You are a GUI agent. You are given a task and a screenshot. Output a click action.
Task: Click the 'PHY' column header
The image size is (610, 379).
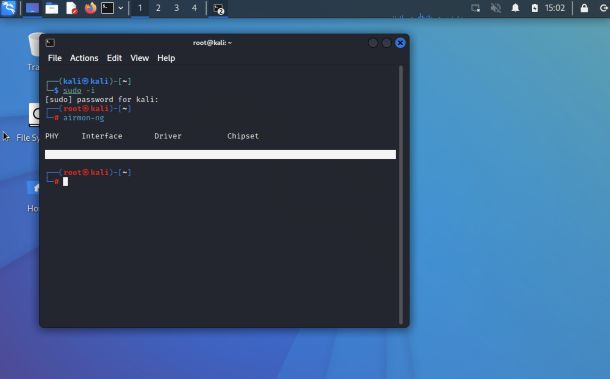52,136
